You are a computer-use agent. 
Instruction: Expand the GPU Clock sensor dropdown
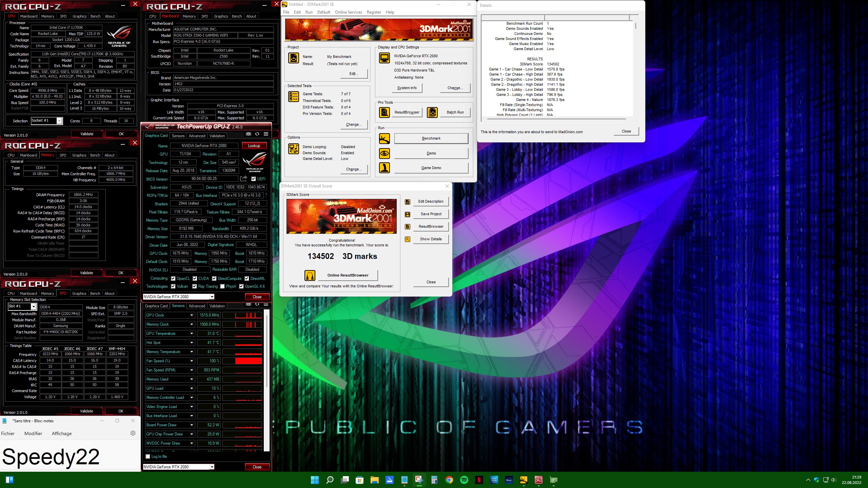click(x=192, y=315)
